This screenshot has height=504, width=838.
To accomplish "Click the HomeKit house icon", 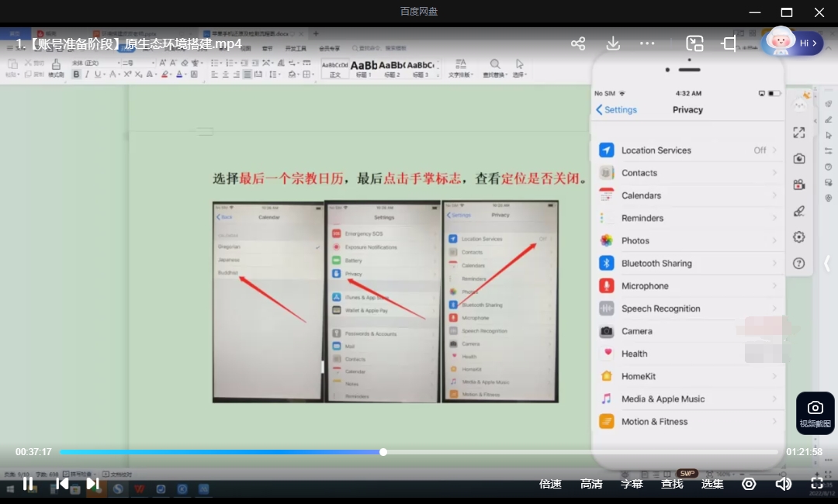I will (606, 376).
